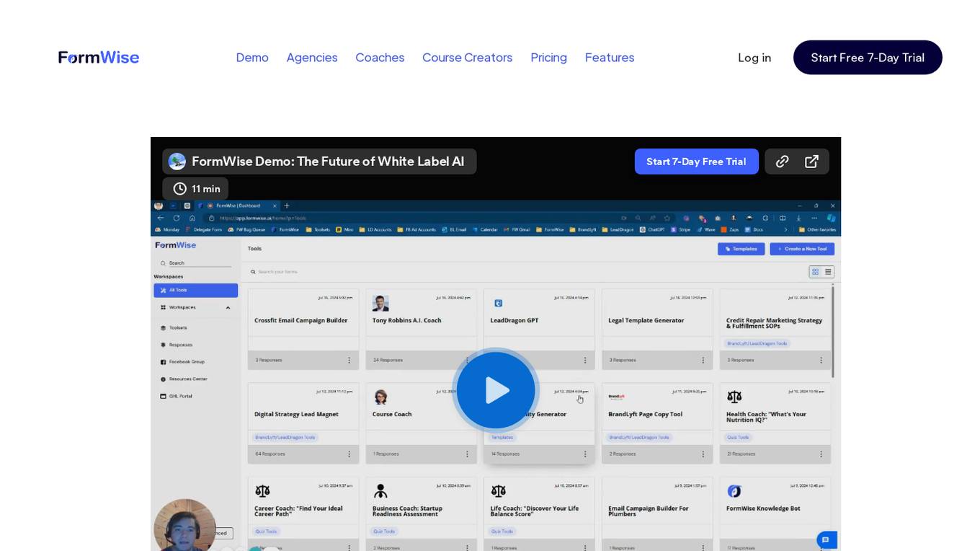Open three-dot menu on Health Coach card
Screen dimensions: 980x551
pyautogui.click(x=821, y=454)
